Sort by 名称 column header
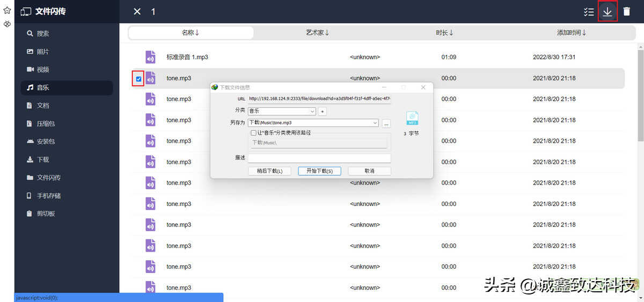The image size is (644, 302). pyautogui.click(x=191, y=33)
